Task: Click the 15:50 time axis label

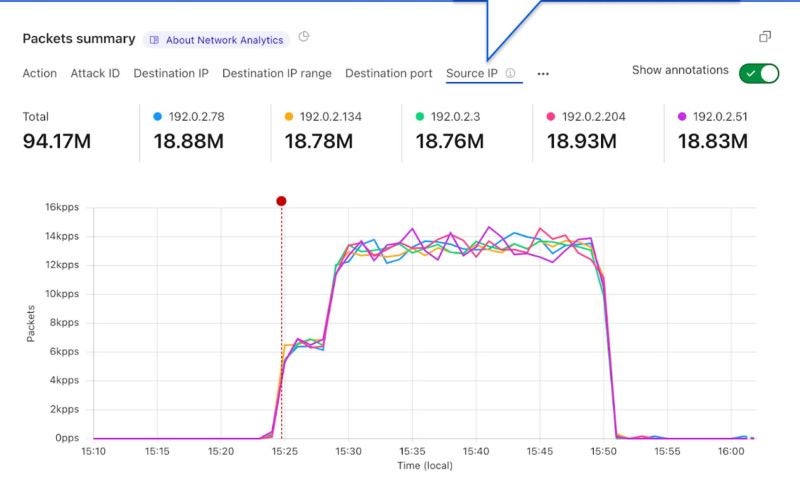Action: 604,451
